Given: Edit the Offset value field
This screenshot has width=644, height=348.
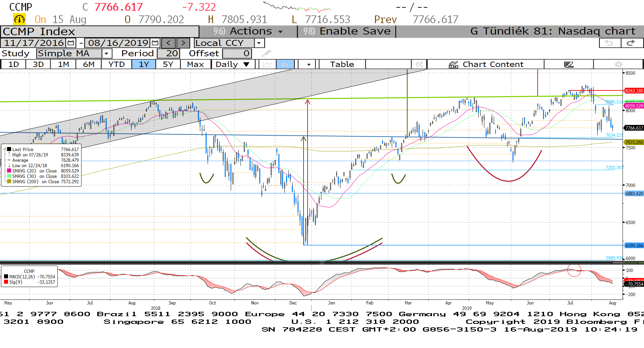Looking at the screenshot, I should pos(237,54).
